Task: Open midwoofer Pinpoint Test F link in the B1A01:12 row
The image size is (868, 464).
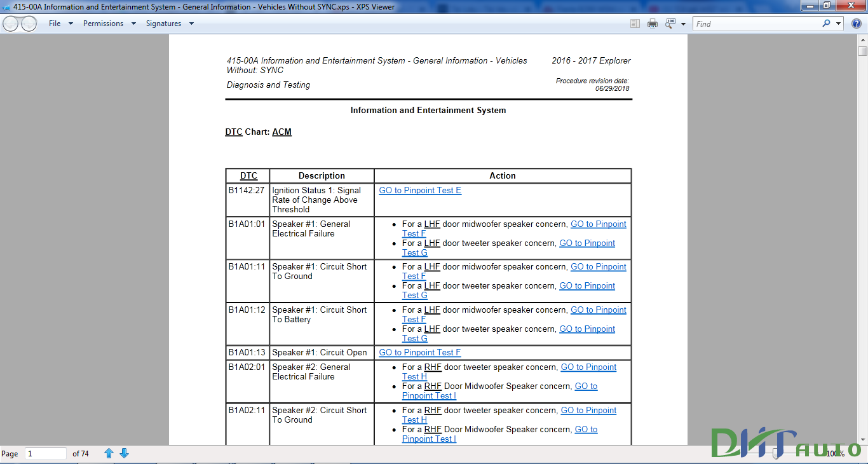Action: tap(598, 310)
